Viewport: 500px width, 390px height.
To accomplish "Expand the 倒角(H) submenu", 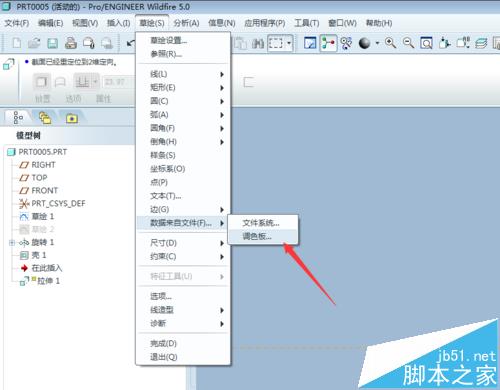I will coord(183,142).
